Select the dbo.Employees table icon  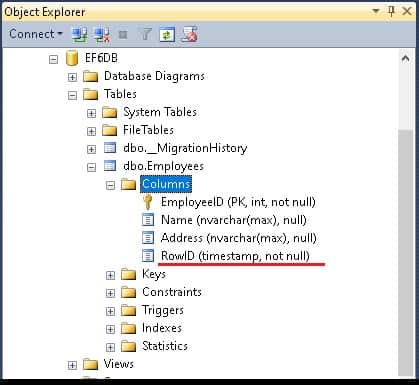pos(110,166)
